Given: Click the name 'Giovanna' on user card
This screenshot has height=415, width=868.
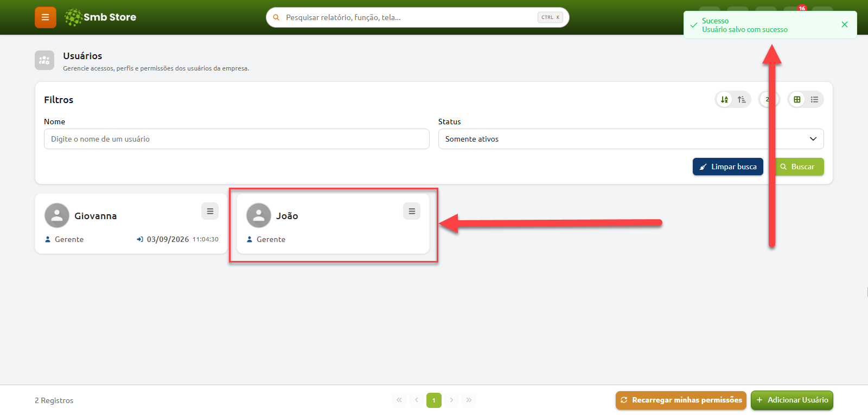Looking at the screenshot, I should tap(95, 216).
